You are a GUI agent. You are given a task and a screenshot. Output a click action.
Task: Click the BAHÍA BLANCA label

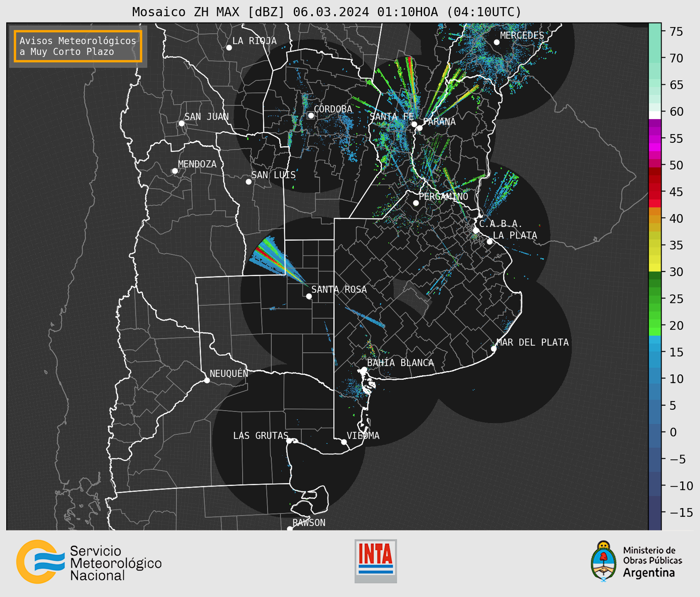[x=400, y=363]
